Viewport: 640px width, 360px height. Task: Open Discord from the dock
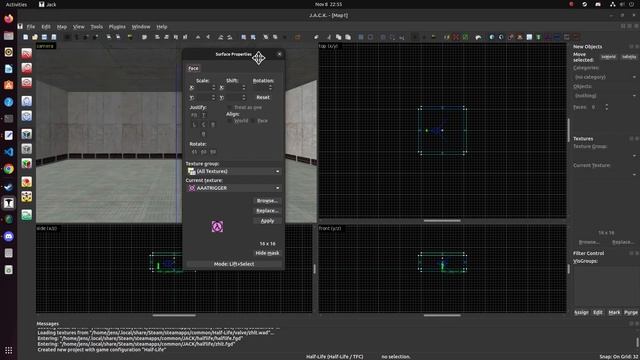pyautogui.click(x=9, y=236)
